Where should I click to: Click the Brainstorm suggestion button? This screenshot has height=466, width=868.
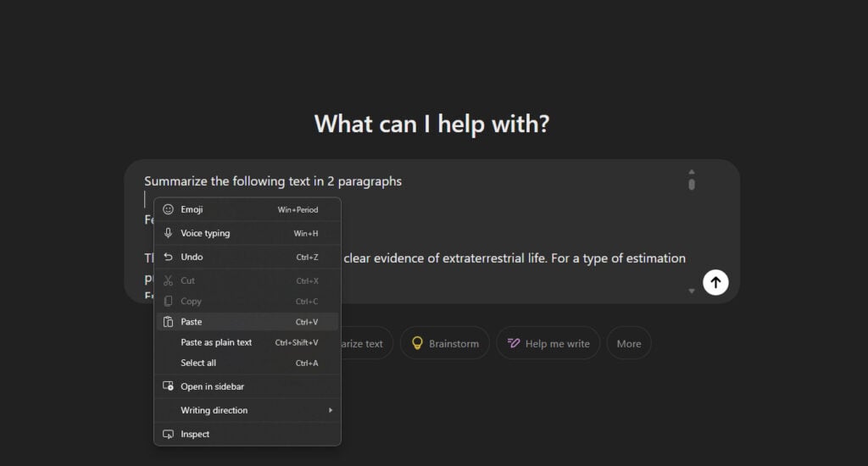point(445,343)
